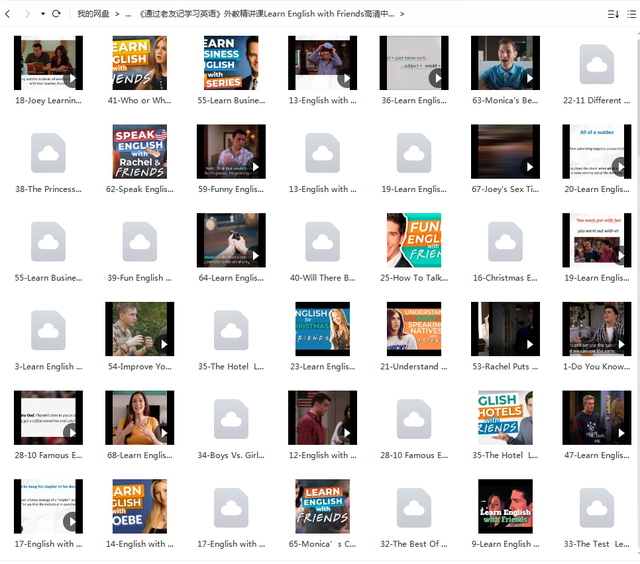Select the 47-Learn Englis... video thumbnail
This screenshot has height=564, width=640.
point(597,417)
